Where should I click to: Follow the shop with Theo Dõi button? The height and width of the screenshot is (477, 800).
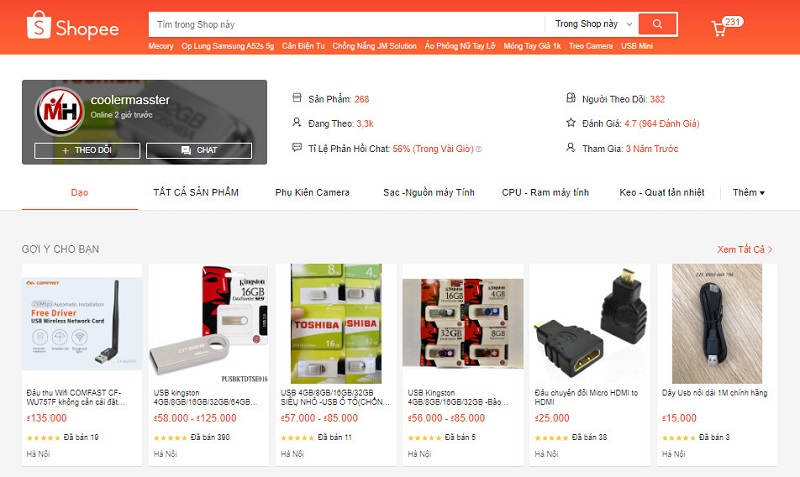[87, 150]
